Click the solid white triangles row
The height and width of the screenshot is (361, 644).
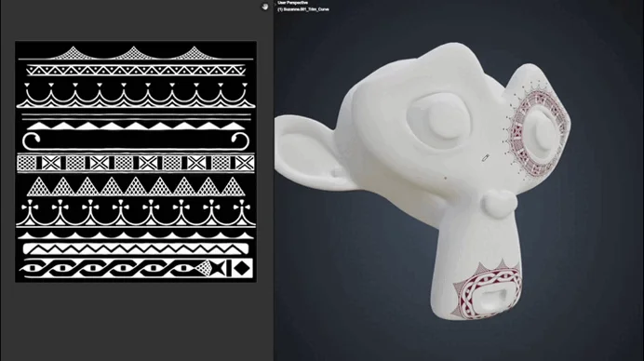click(136, 126)
